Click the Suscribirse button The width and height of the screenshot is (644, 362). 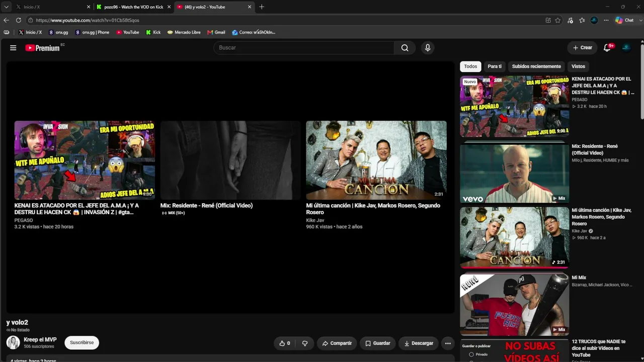82,343
